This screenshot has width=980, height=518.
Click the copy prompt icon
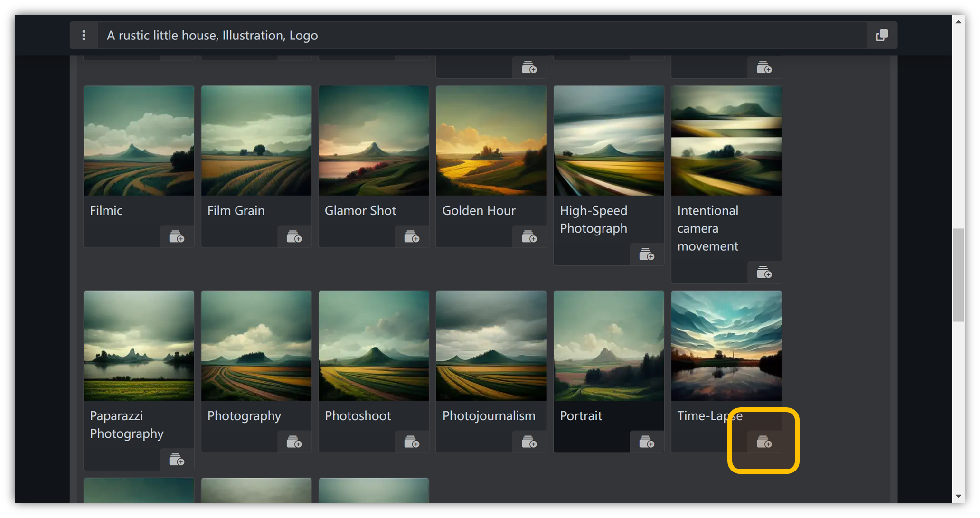pos(882,35)
